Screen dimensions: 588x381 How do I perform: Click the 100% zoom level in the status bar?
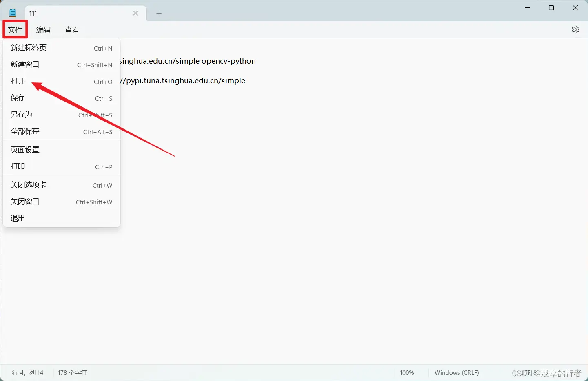click(x=407, y=373)
